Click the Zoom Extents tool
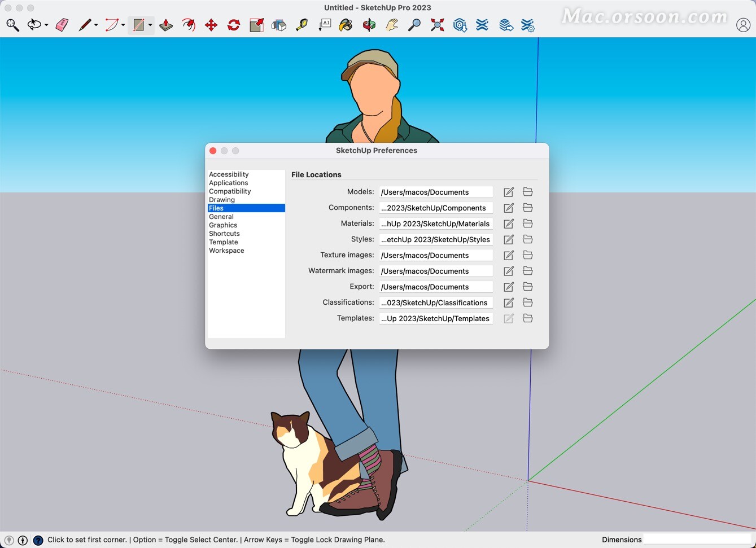The width and height of the screenshot is (756, 548). click(x=437, y=25)
